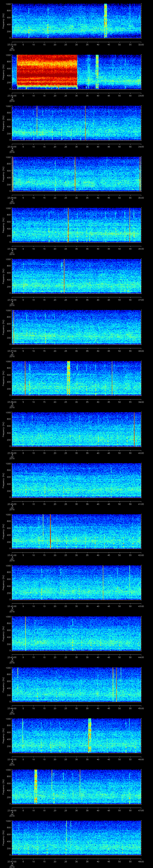153x868 pixels.
Task: Select the spectrogram panel starting at 23:37:00
Action: (x=77, y=327)
